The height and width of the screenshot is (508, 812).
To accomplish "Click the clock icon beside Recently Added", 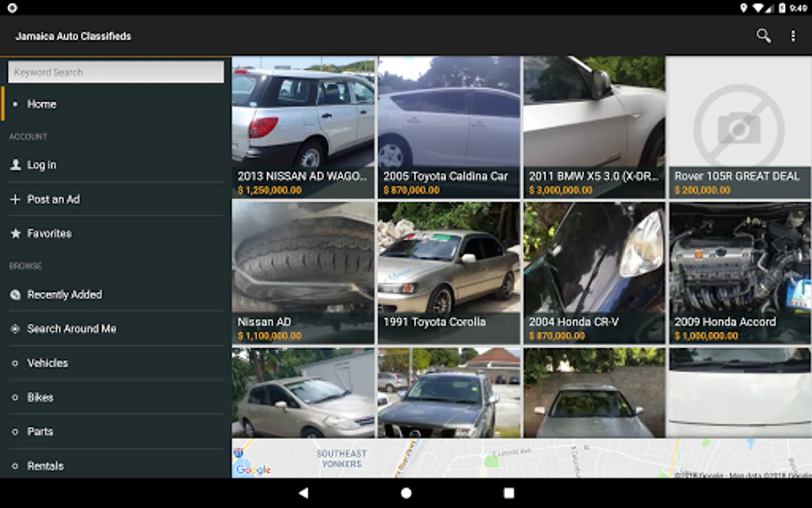I will click(15, 295).
